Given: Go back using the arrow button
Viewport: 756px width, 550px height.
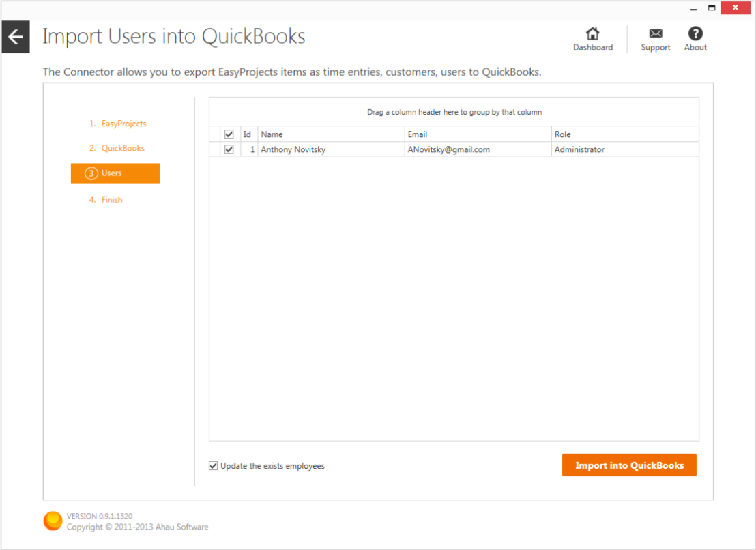Looking at the screenshot, I should pyautogui.click(x=16, y=37).
